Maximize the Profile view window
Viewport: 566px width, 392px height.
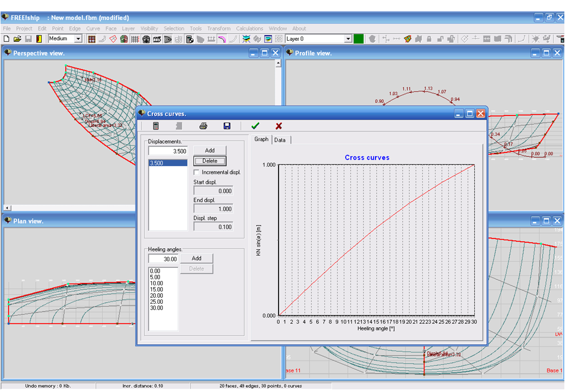pyautogui.click(x=546, y=53)
